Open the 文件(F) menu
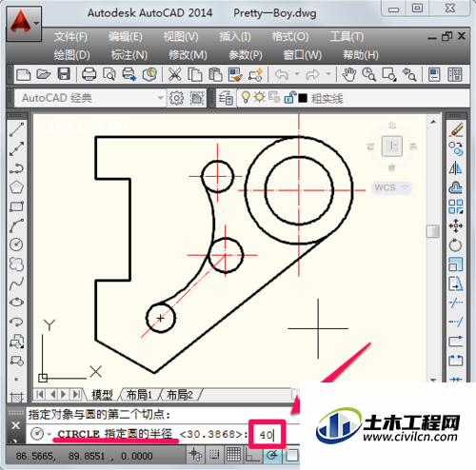The image size is (476, 470). tap(70, 37)
